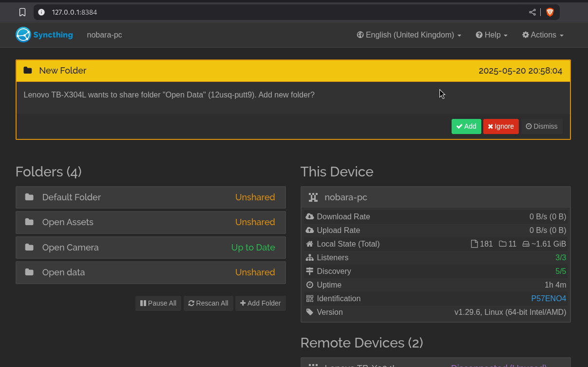
Task: Expand the Open data folder row
Action: pos(151,272)
